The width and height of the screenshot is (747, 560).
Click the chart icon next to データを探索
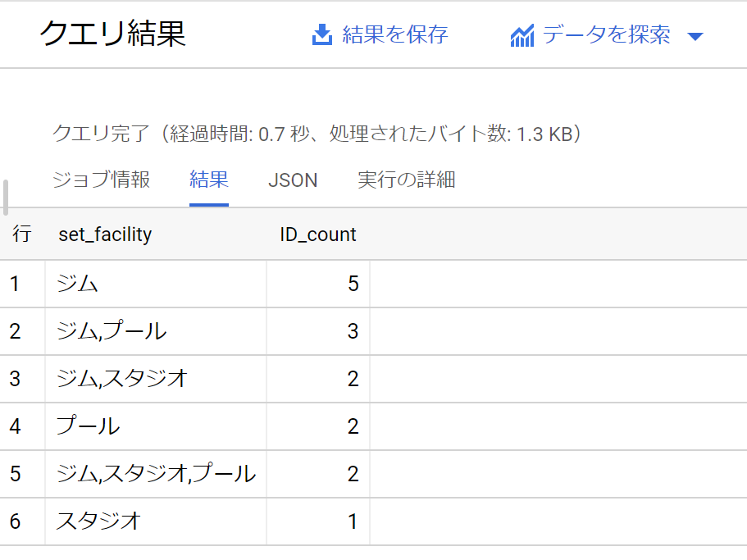tap(522, 35)
